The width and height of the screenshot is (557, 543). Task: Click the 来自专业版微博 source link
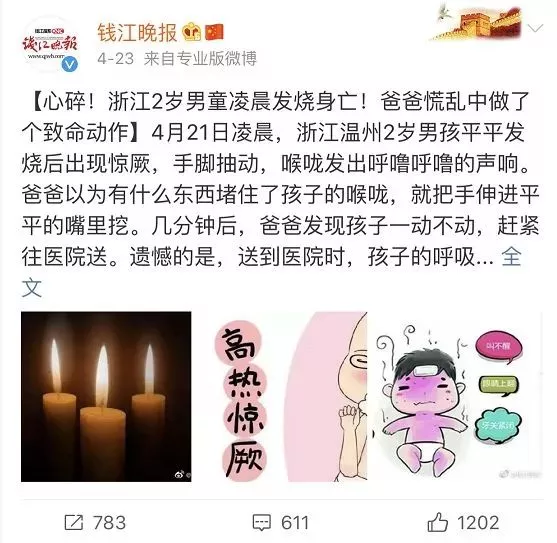coord(200,58)
